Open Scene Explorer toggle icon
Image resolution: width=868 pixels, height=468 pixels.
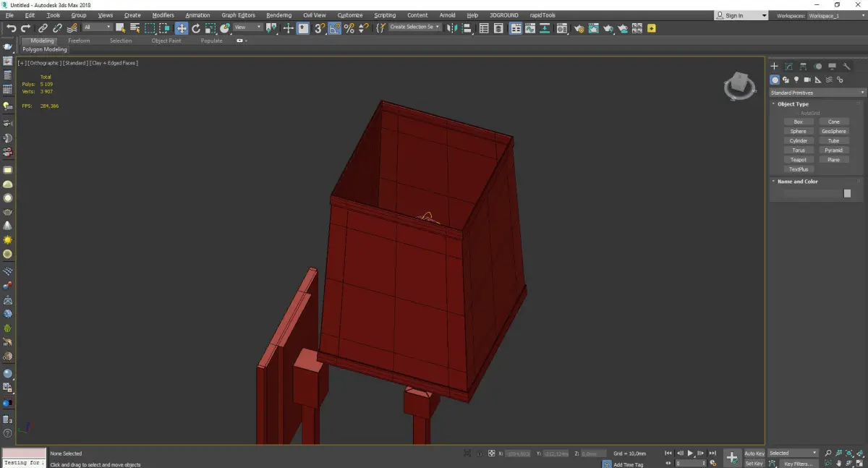tap(484, 28)
